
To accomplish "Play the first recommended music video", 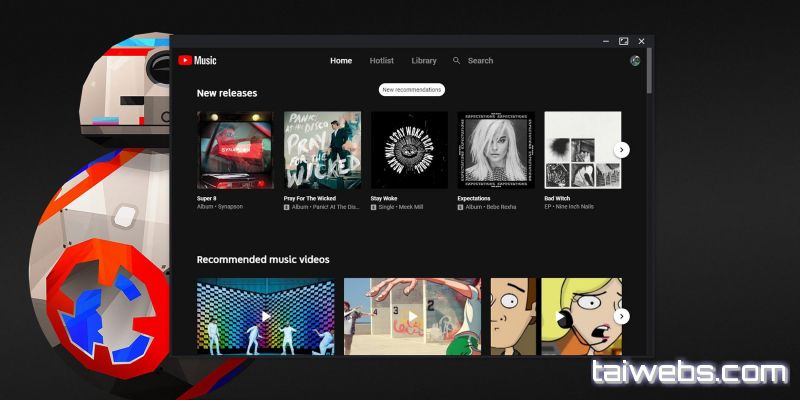I will (x=266, y=316).
